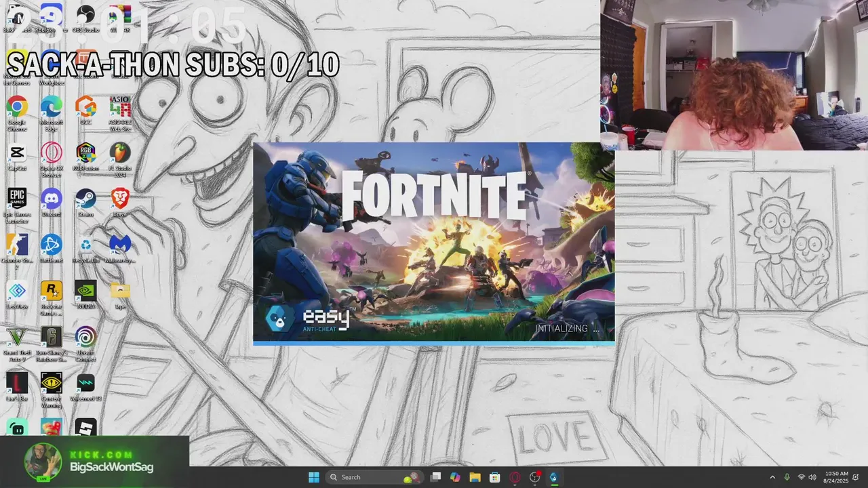Launch Ubisoft Connect desktop shortcut

click(85, 344)
